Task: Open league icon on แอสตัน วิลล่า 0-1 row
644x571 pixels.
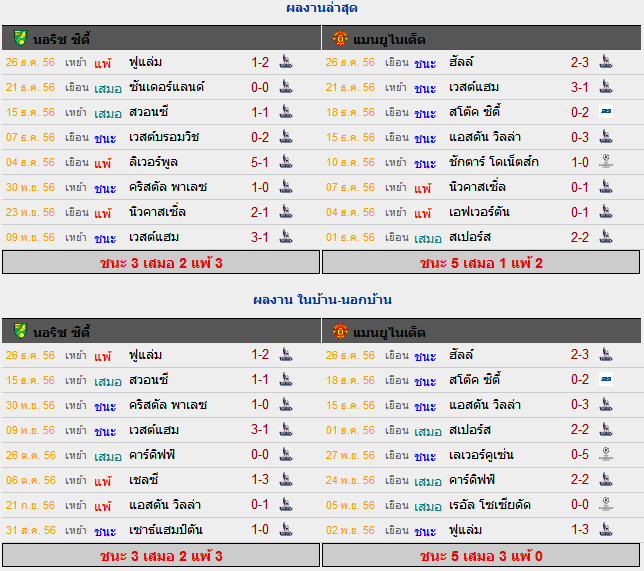Action: pos(286,504)
